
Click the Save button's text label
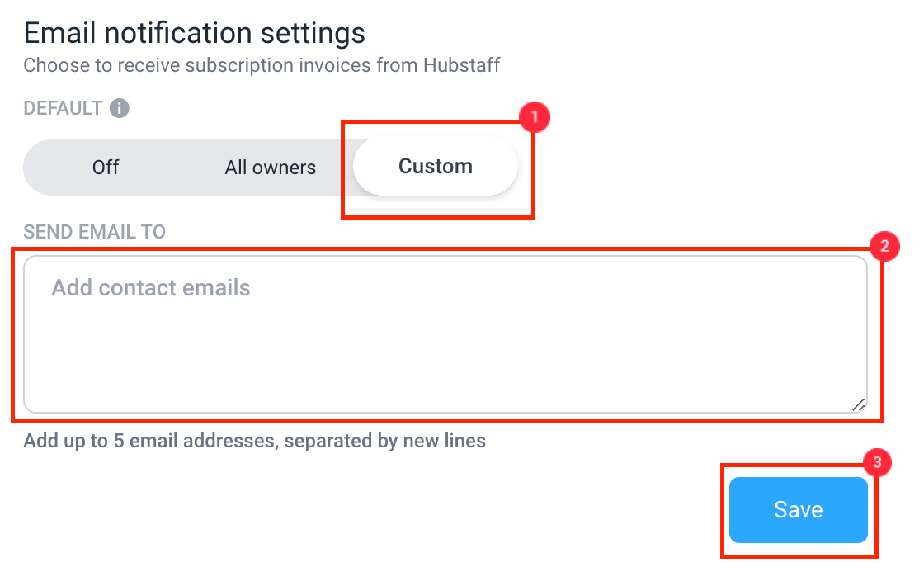(798, 510)
